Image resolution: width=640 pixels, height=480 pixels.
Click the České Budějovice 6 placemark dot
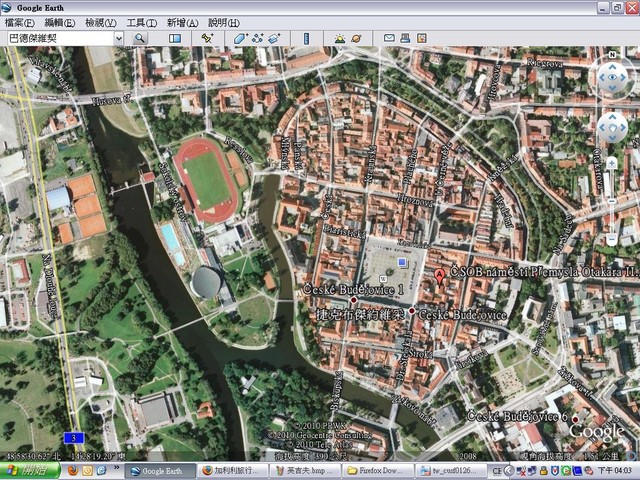tap(575, 419)
